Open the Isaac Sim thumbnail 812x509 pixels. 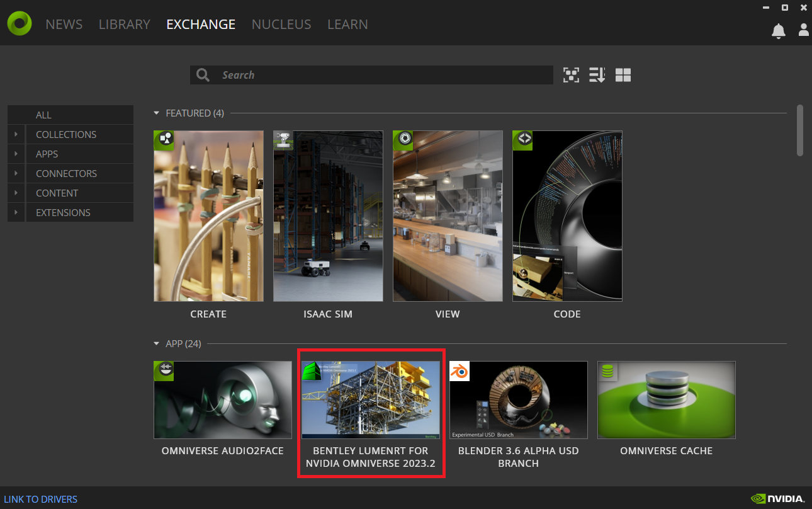click(328, 216)
